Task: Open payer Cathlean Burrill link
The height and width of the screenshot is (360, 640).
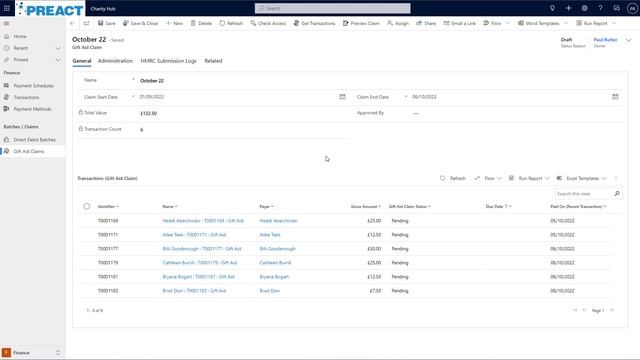Action: tap(275, 263)
